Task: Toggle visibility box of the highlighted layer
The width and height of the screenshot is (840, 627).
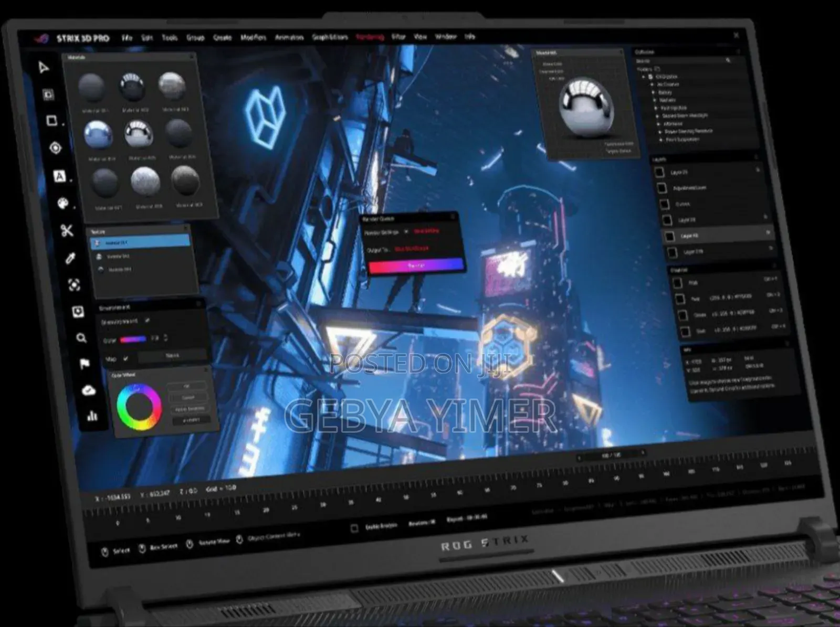Action: tap(669, 237)
